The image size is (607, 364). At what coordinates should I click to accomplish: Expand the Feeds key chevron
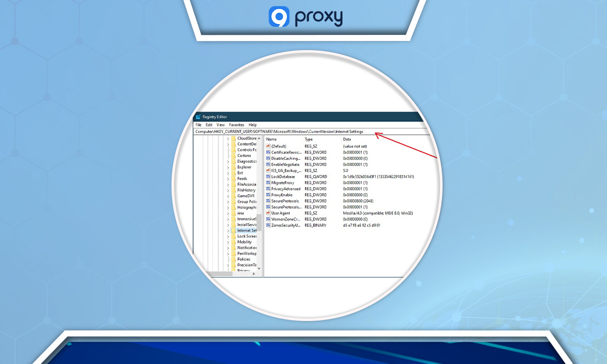point(228,179)
